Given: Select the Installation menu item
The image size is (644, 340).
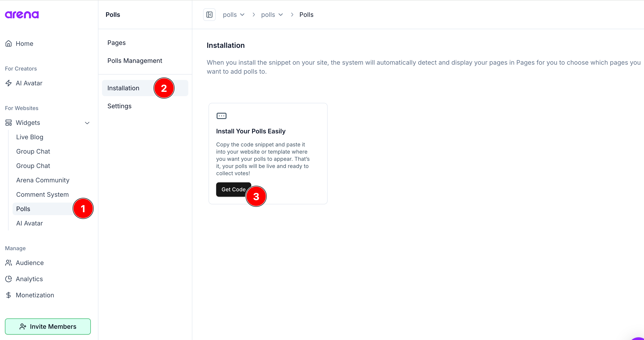Looking at the screenshot, I should point(123,88).
